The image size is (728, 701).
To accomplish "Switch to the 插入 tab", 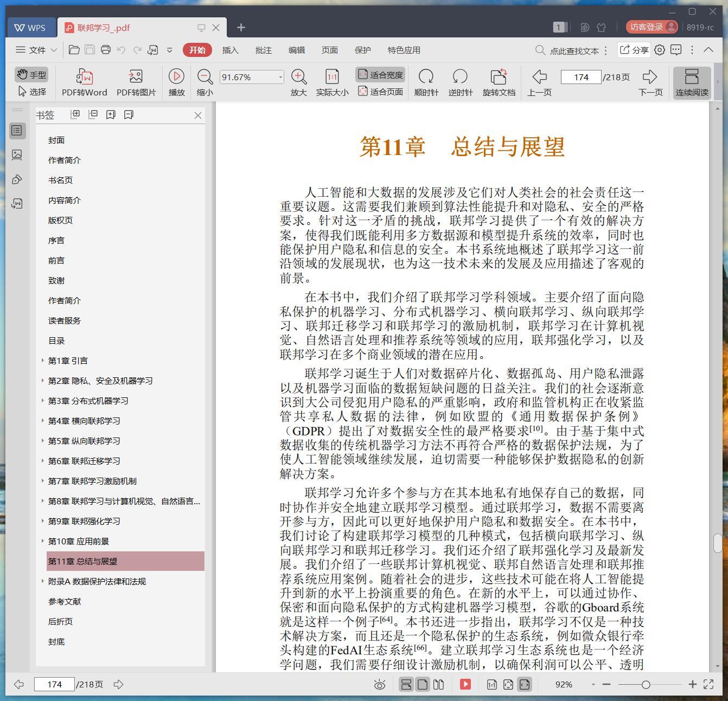I will click(230, 50).
